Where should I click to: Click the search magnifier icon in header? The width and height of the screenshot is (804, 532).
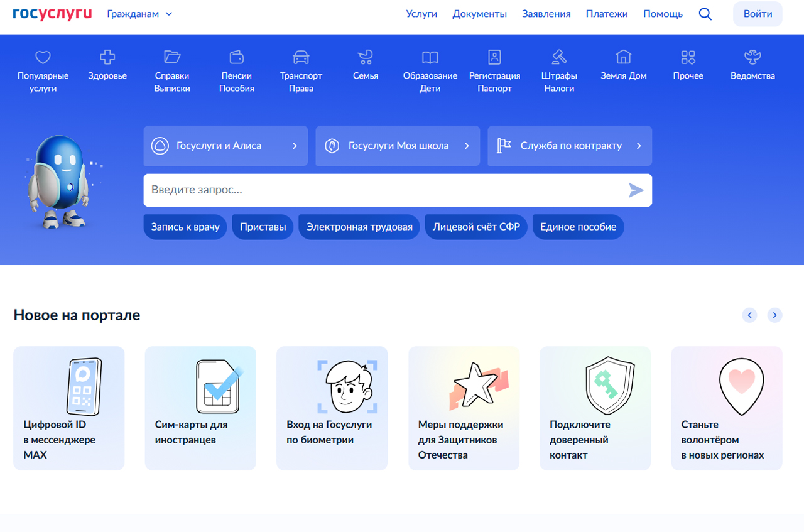705,14
